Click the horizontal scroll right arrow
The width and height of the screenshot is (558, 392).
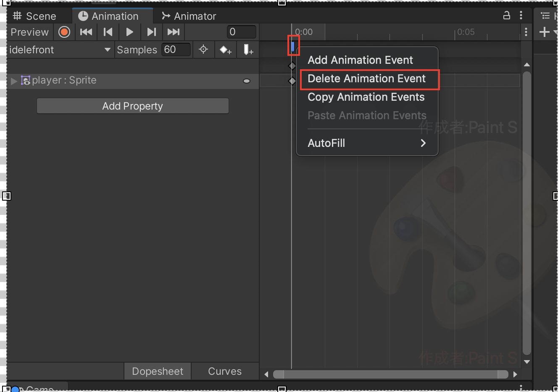(x=515, y=374)
